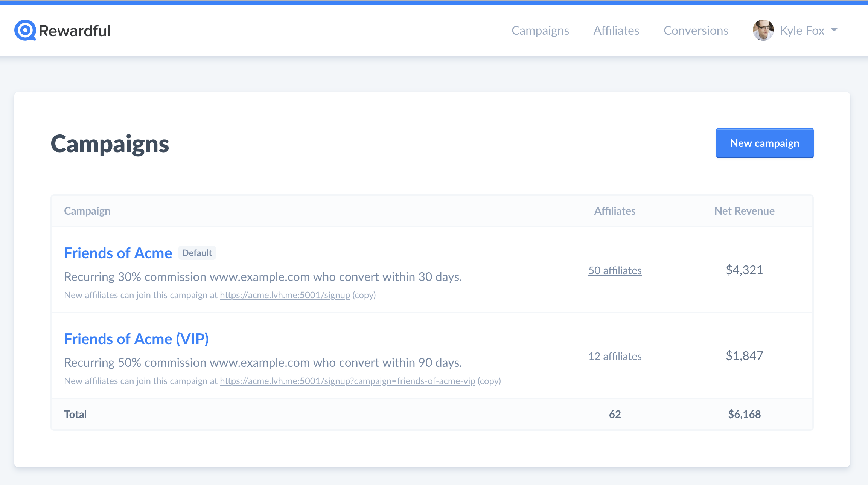Click the New campaign button
Viewport: 868px width, 485px height.
[764, 143]
